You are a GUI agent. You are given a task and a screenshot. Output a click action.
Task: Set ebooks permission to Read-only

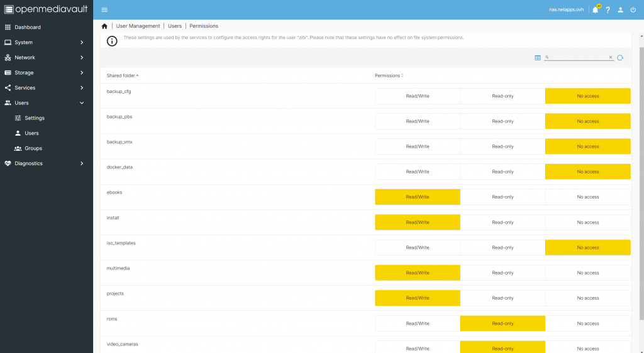pyautogui.click(x=502, y=197)
